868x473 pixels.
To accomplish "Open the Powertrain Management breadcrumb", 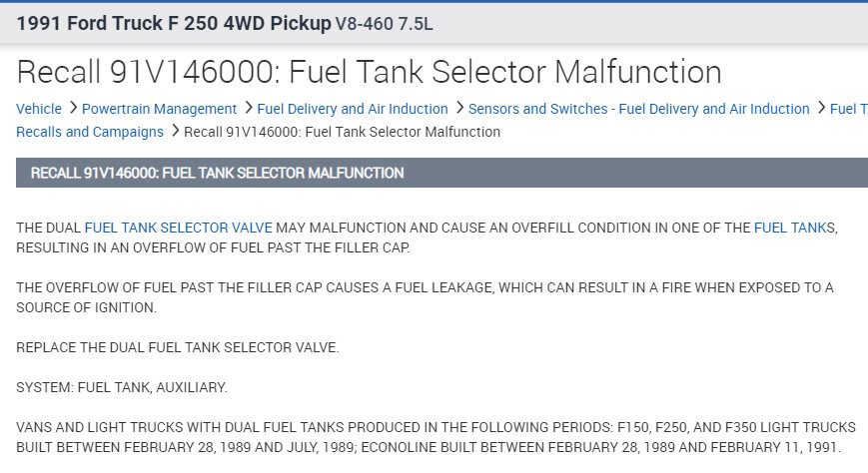I will [159, 109].
